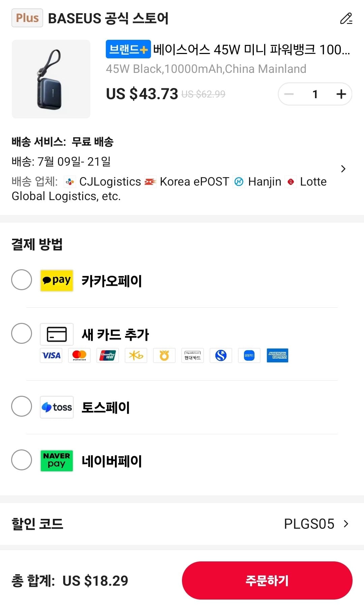Click the Naver Pay logo icon
The width and height of the screenshot is (364, 609).
coord(57,461)
